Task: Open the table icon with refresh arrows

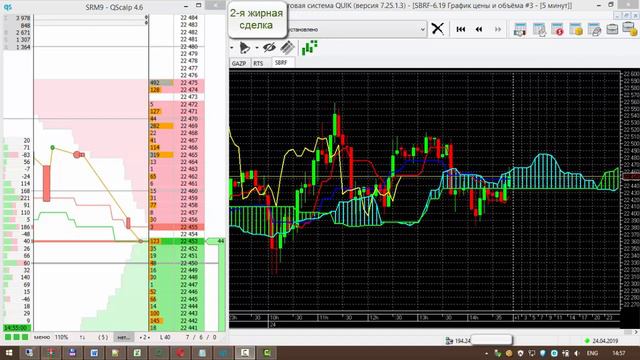Action: point(539,29)
